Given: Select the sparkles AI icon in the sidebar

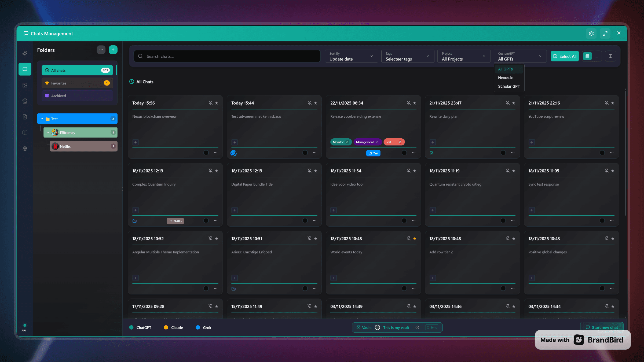Looking at the screenshot, I should pyautogui.click(x=25, y=53).
